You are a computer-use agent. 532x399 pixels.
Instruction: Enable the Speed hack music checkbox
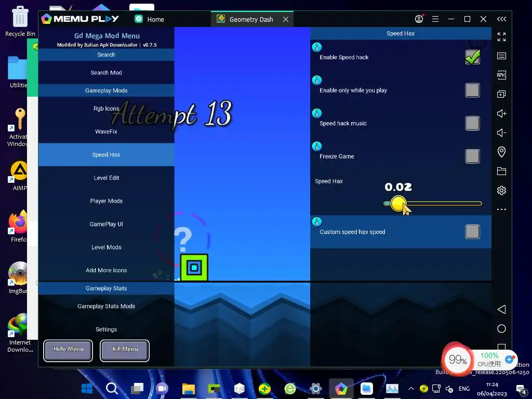point(472,123)
